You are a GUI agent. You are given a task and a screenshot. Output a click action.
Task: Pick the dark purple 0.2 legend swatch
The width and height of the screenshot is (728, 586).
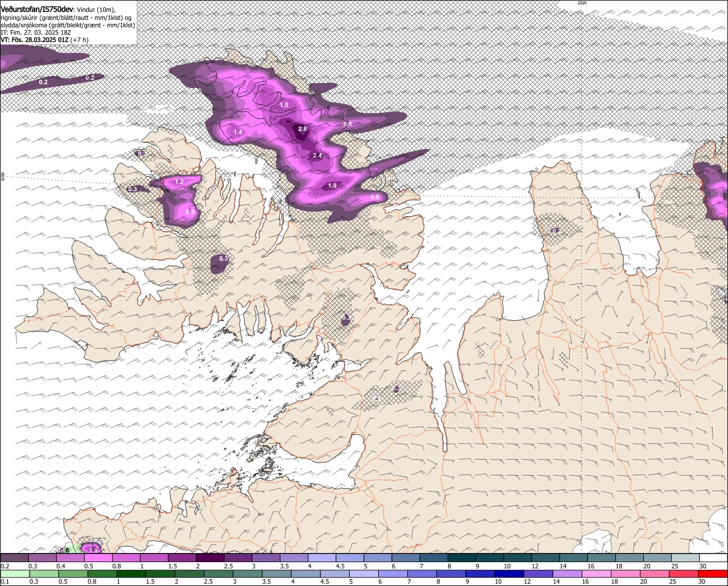click(x=14, y=558)
